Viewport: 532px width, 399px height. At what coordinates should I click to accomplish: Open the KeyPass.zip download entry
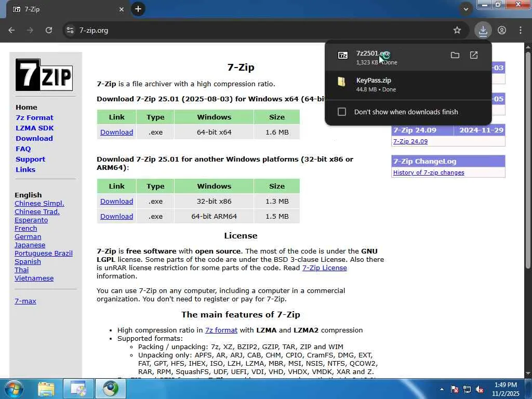click(x=408, y=85)
